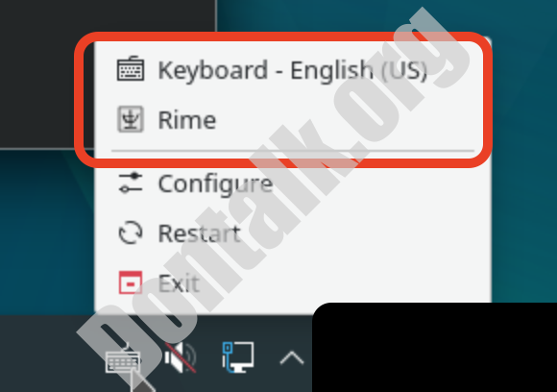The width and height of the screenshot is (557, 392).
Task: Open the keyboard input method tray icon
Action: tap(123, 360)
